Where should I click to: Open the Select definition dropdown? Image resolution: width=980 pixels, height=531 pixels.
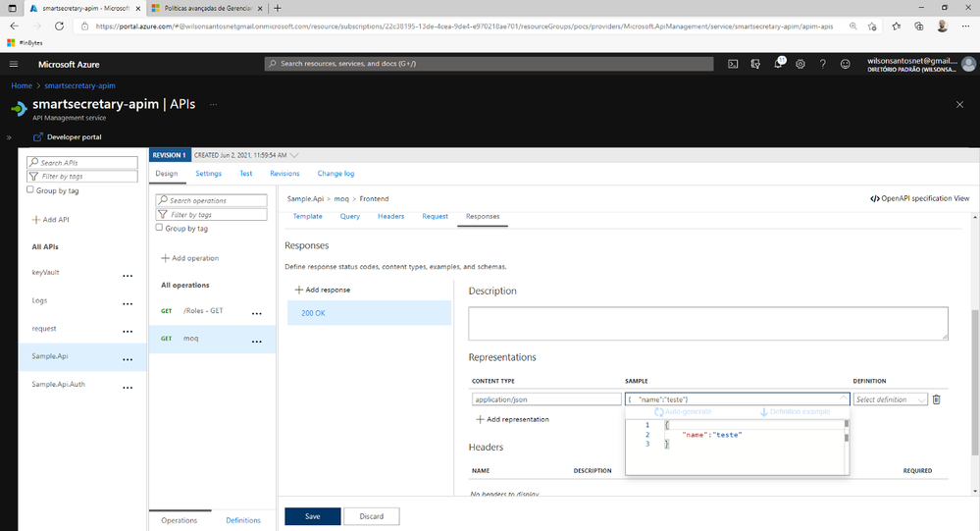[x=890, y=399]
